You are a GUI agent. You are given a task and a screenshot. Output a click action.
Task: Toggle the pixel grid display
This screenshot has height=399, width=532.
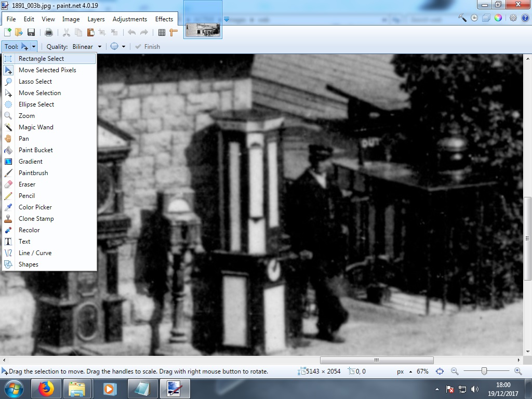click(163, 32)
